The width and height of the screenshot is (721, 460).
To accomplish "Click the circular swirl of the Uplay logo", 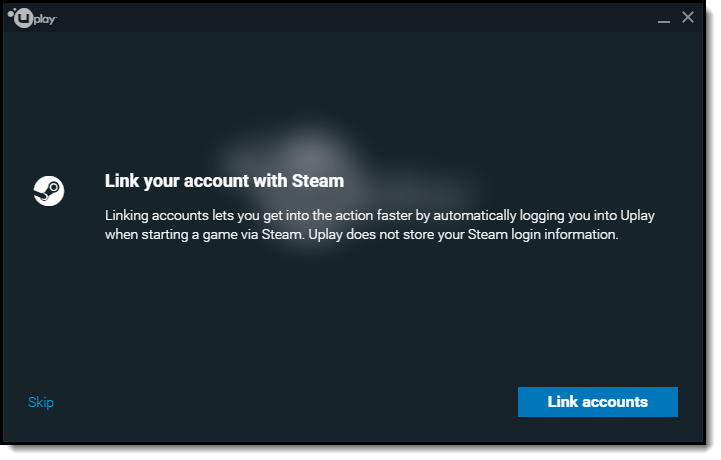I will pos(22,18).
